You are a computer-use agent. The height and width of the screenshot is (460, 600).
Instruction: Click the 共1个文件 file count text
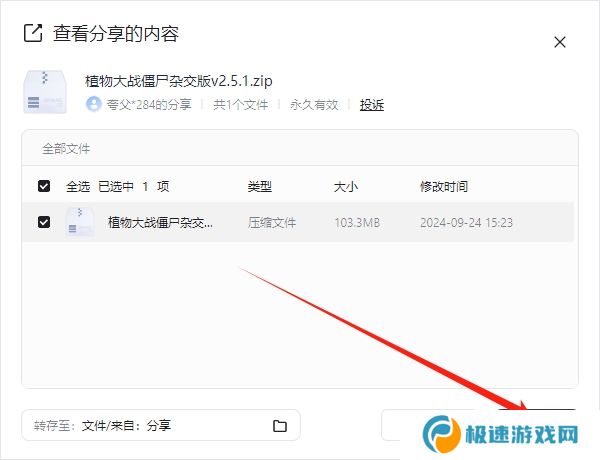[241, 104]
